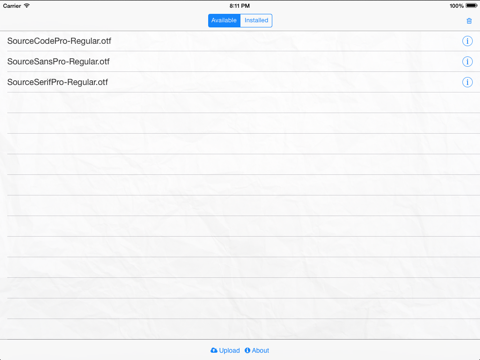Tap the Wi-Fi icon in status bar
This screenshot has height=360, width=480.
click(x=27, y=6)
